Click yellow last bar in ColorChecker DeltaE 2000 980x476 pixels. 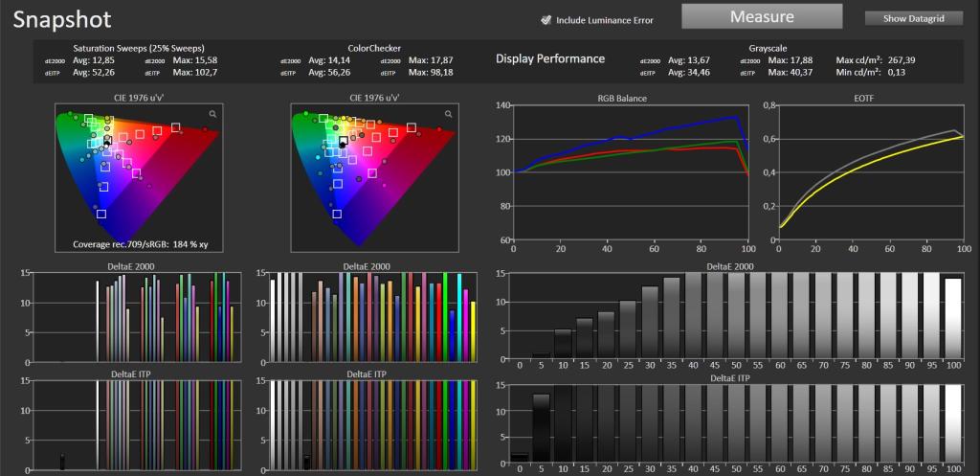coord(473,331)
